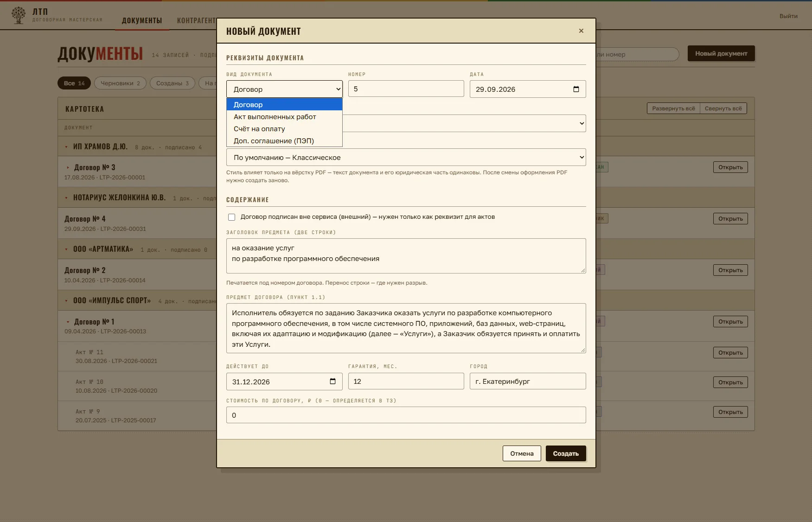Click the Отмена button
Viewport: 812px width, 522px height.
tap(522, 453)
